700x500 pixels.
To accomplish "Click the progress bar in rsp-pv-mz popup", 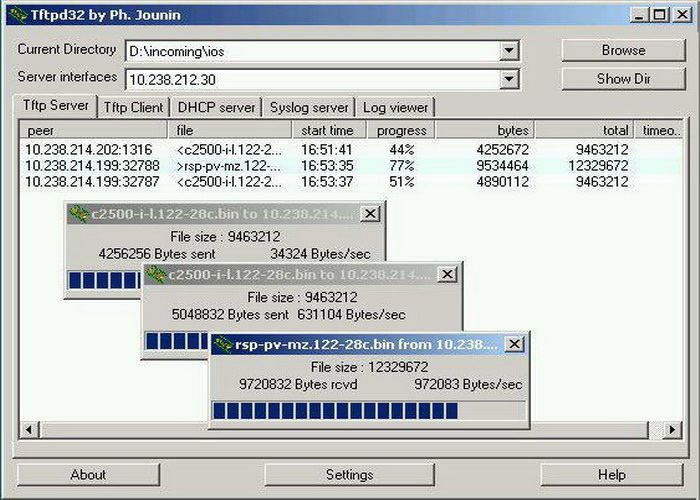I will [367, 411].
